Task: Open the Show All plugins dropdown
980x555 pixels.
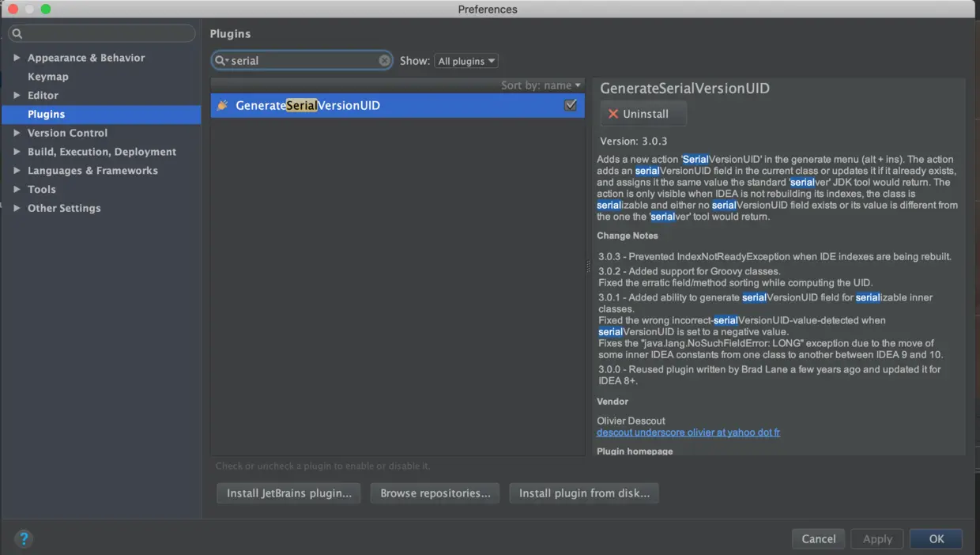Action: [x=466, y=61]
